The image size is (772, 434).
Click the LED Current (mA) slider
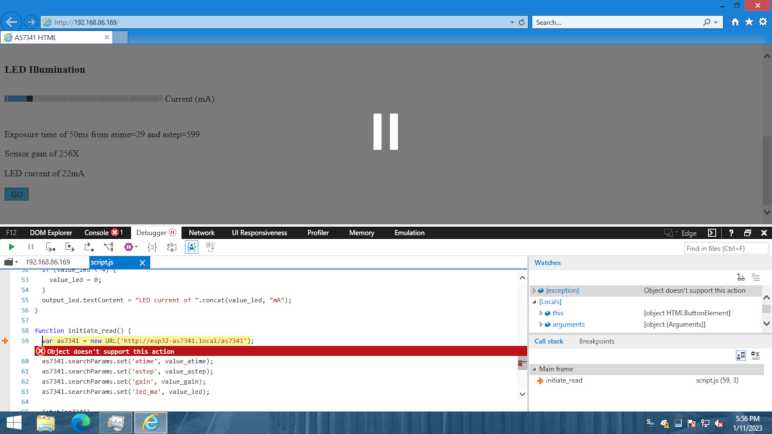pyautogui.click(x=83, y=99)
